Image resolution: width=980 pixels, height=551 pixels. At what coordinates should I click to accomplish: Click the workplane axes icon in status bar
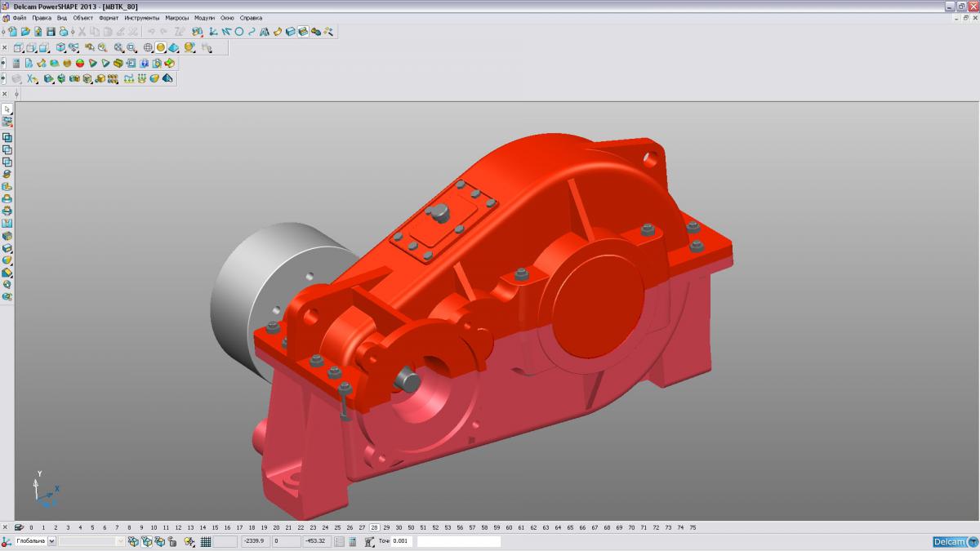(x=5, y=541)
